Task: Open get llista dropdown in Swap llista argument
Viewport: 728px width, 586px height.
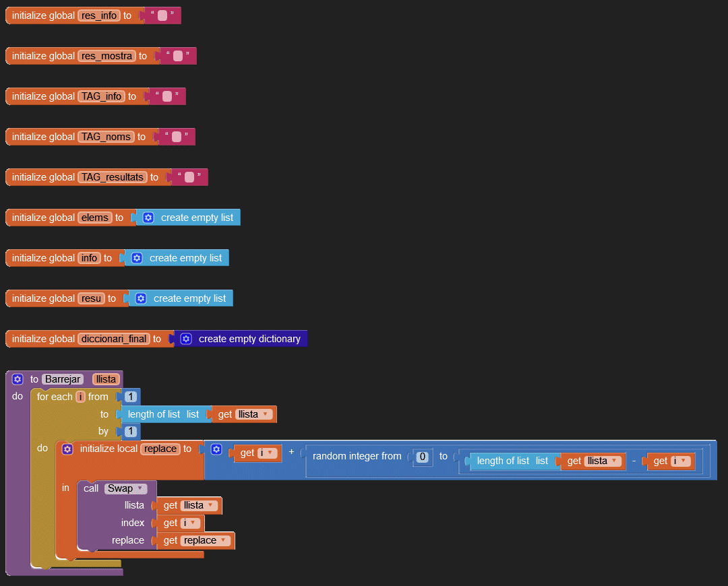Action: tap(211, 505)
